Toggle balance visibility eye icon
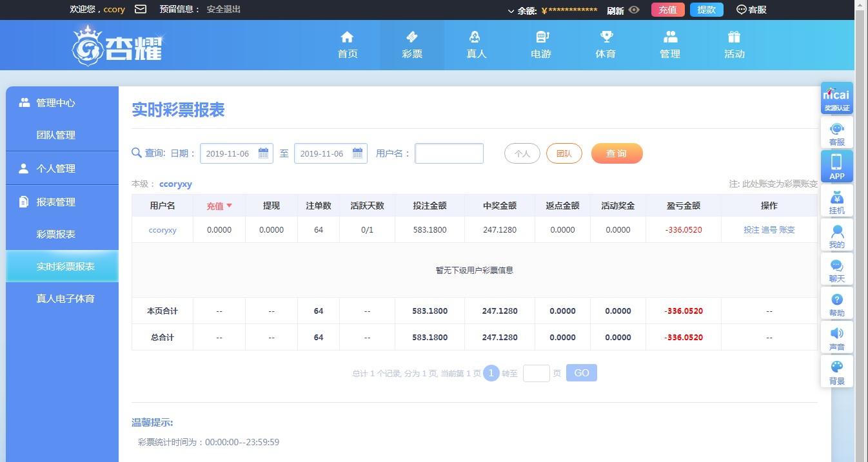The width and height of the screenshot is (868, 462). pos(634,10)
